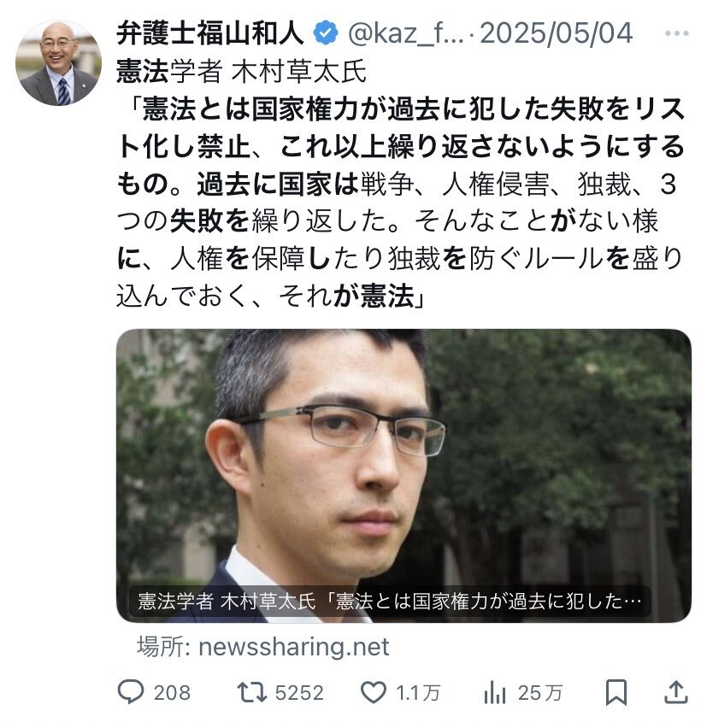Click the repost arrows icon
Viewport: 707px width, 728px height.
(252, 692)
